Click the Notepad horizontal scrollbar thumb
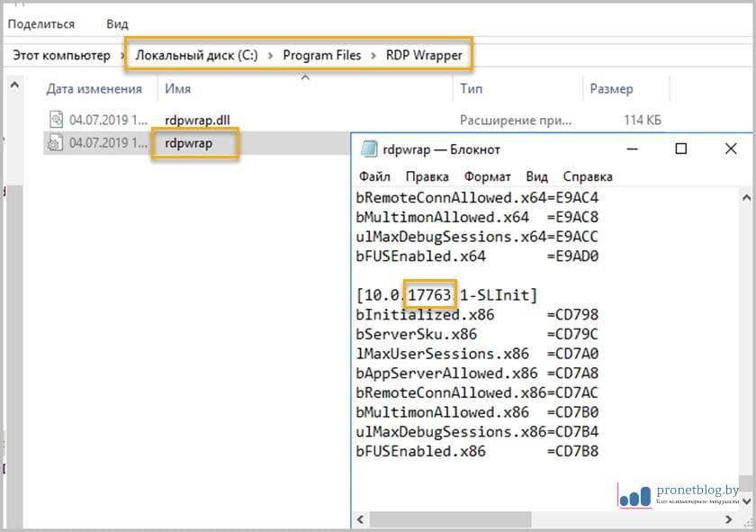Screen dimensions: 756x532 click(450, 519)
